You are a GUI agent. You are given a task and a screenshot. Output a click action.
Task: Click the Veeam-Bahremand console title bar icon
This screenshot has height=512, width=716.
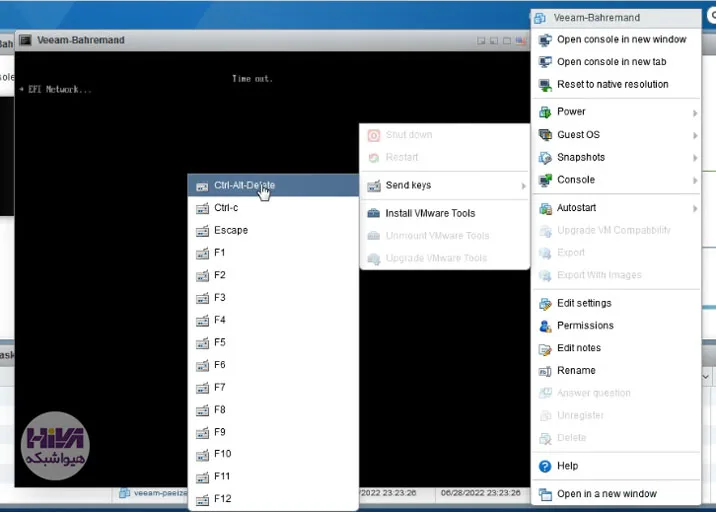[x=26, y=40]
